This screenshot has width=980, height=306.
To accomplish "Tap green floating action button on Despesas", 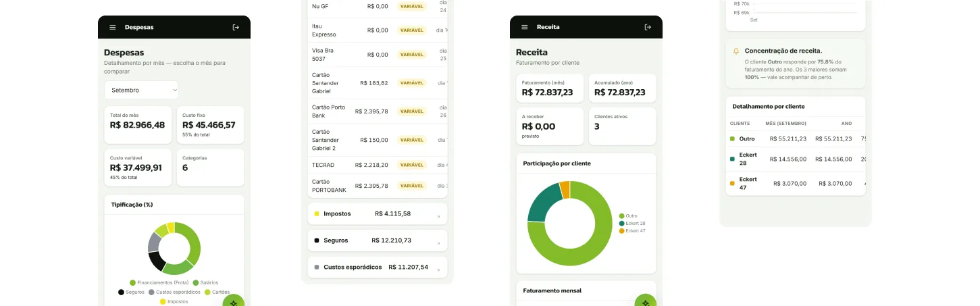I will point(234,300).
